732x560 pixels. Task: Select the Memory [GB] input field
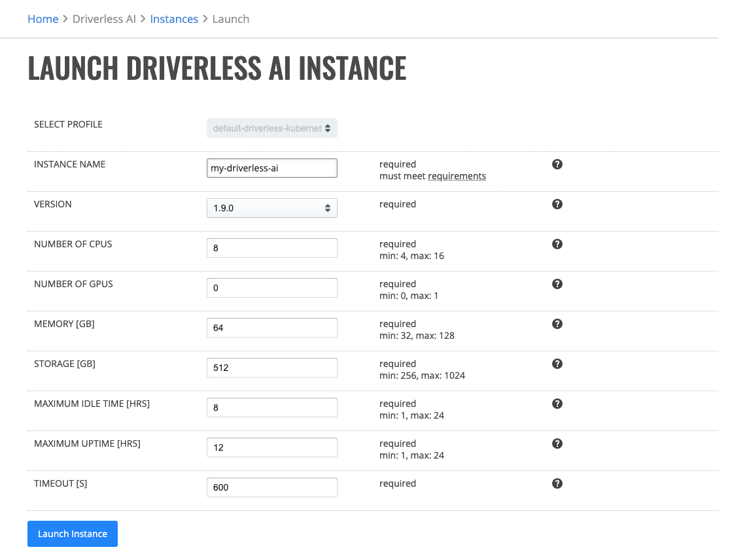point(271,328)
